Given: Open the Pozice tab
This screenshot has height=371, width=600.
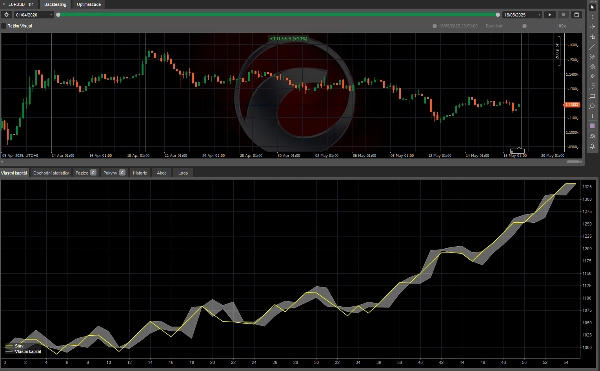Looking at the screenshot, I should pos(85,173).
